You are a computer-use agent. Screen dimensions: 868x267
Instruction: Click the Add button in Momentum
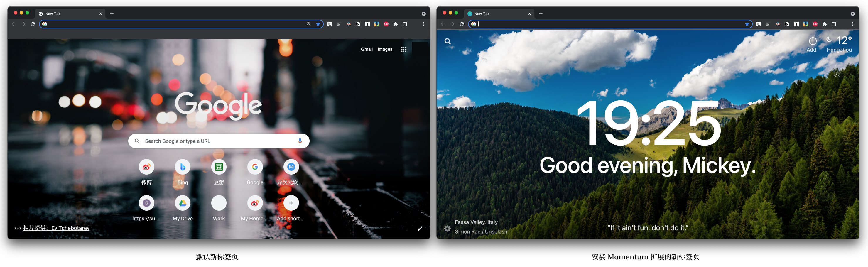tap(811, 45)
